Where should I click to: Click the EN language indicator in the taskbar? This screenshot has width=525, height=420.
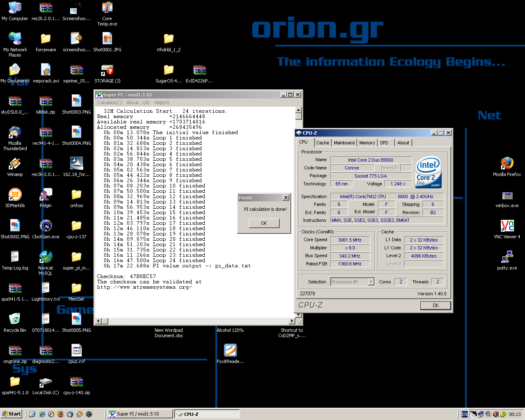(x=464, y=414)
